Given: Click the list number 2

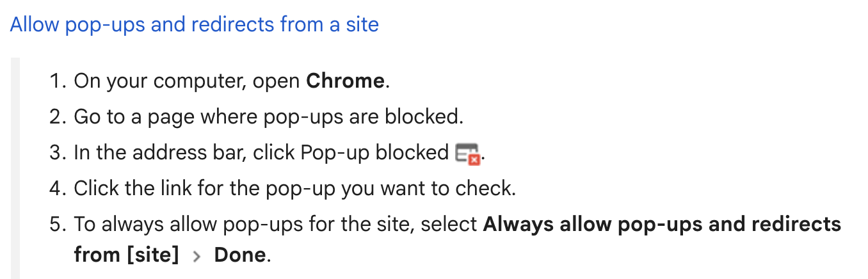Looking at the screenshot, I should [58, 117].
